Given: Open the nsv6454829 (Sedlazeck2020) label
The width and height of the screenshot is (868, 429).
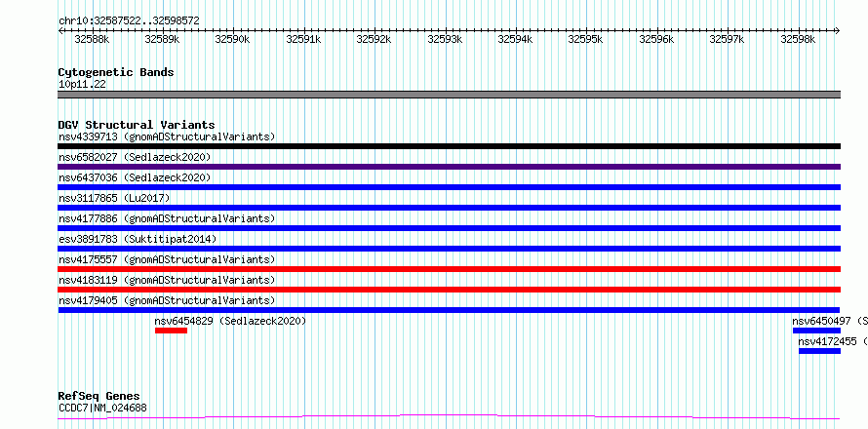Looking at the screenshot, I should click(230, 321).
